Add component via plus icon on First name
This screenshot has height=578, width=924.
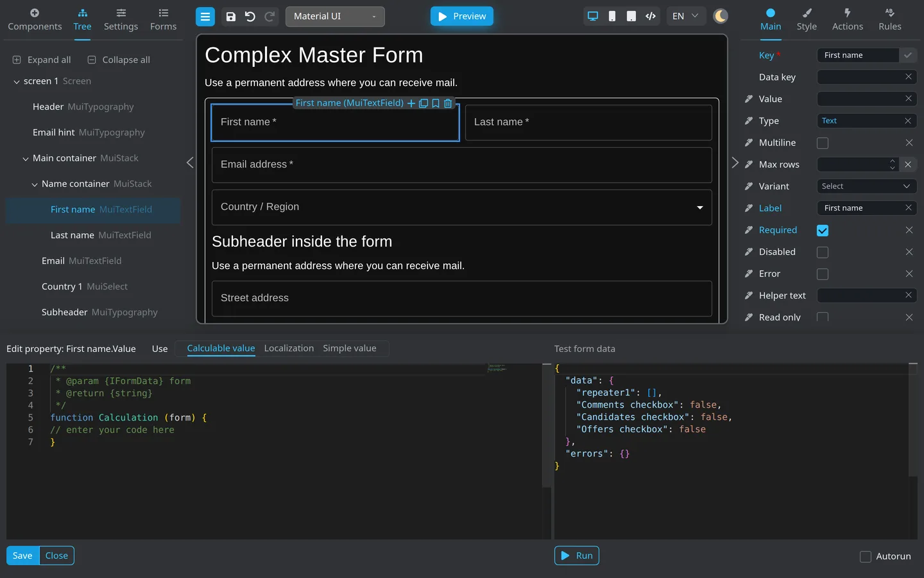[411, 103]
